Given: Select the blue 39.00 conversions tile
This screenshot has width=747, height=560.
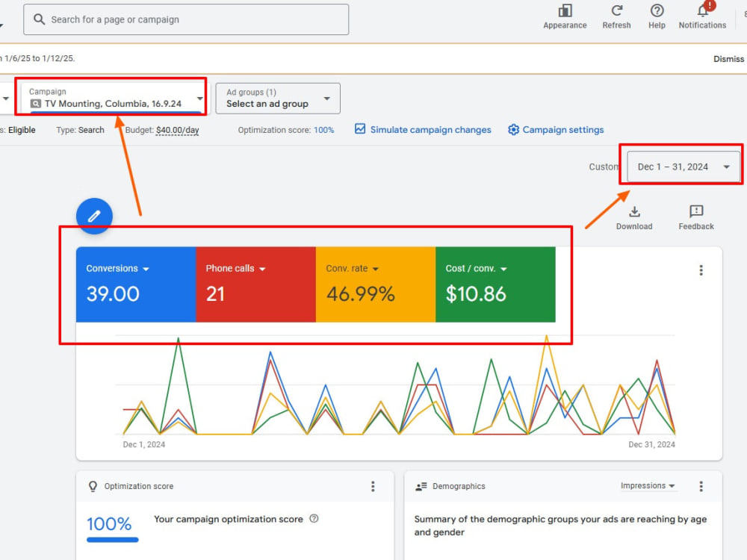Looking at the screenshot, I should click(x=136, y=284).
